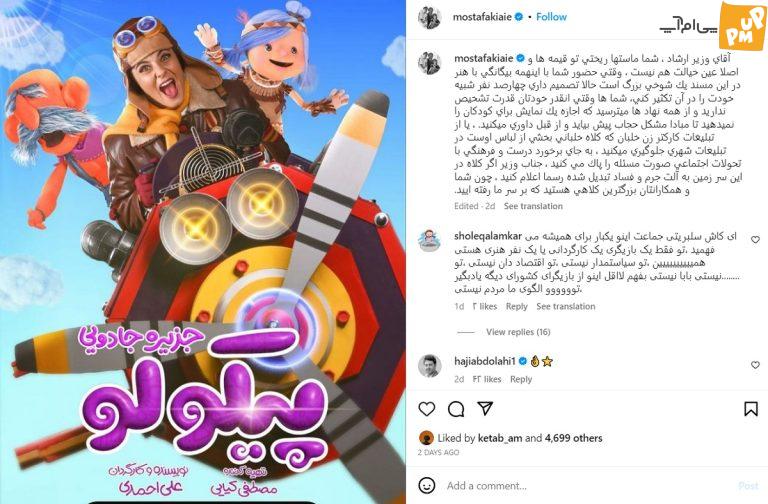Like the post with the heart icon
This screenshot has width=768, height=504.
click(x=427, y=408)
